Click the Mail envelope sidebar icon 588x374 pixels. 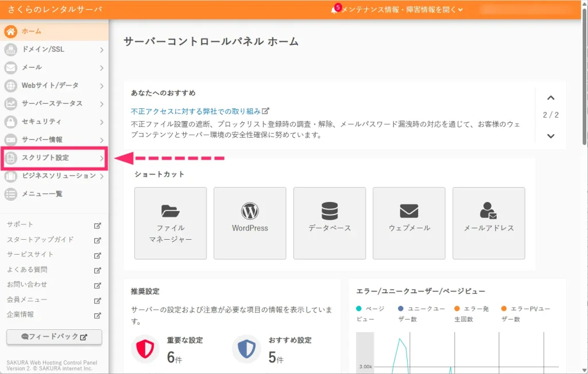click(x=10, y=68)
